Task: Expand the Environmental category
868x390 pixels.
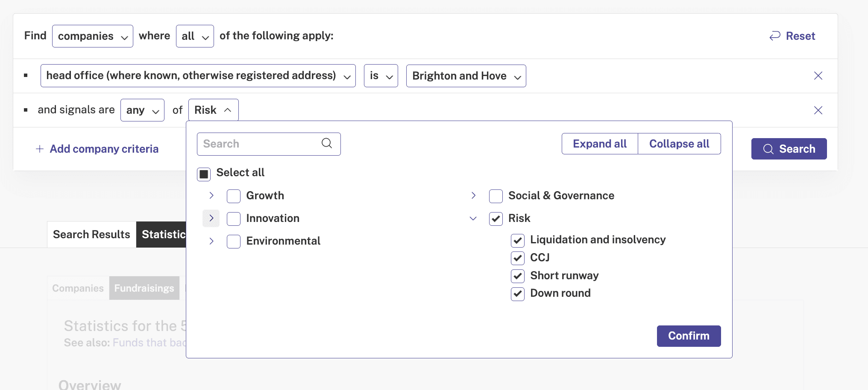Action: point(211,241)
